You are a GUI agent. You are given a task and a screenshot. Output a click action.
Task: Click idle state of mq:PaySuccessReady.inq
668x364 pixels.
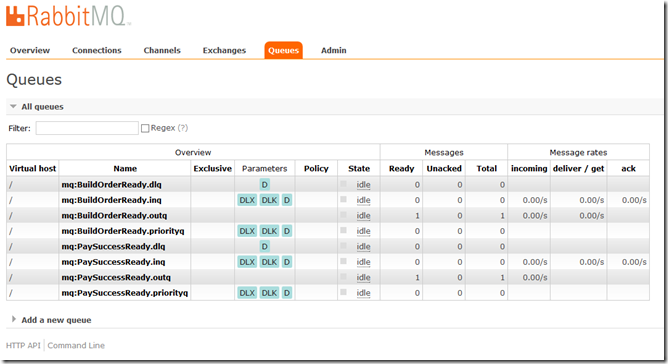tap(363, 262)
